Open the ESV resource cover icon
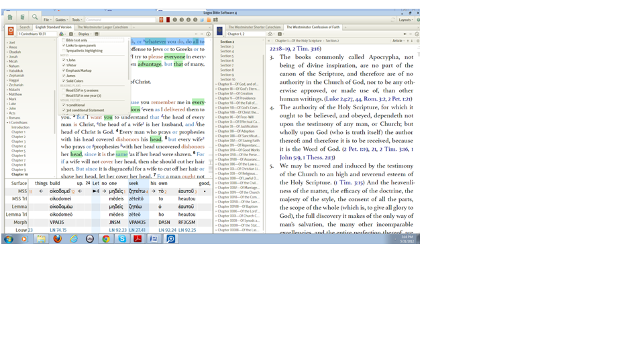This screenshot has width=644, height=362. coord(11,31)
